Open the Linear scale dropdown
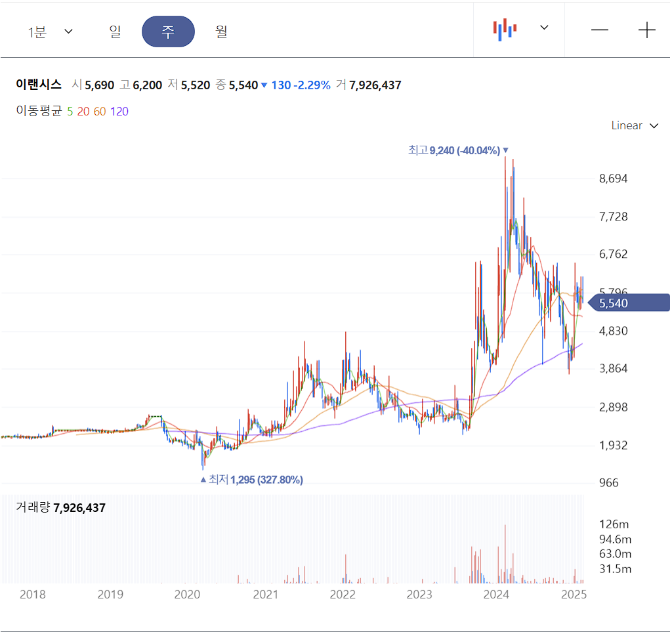Screen dimensions: 672x634 click(634, 125)
